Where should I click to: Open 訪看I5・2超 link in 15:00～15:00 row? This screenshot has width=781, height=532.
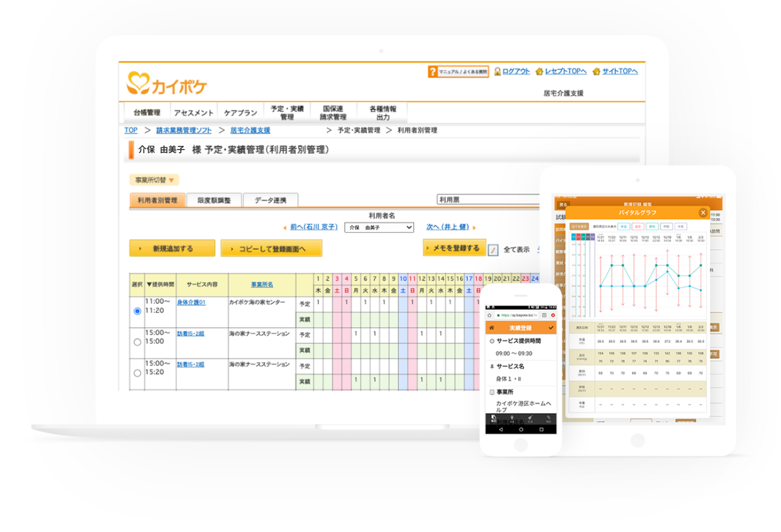190,333
